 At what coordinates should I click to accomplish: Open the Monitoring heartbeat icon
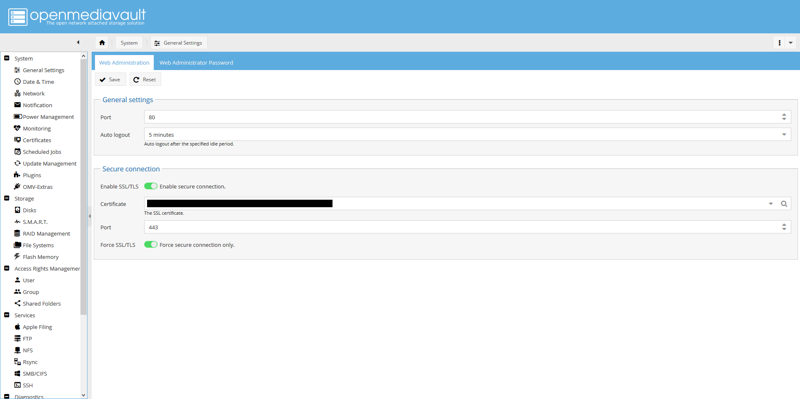(x=17, y=129)
